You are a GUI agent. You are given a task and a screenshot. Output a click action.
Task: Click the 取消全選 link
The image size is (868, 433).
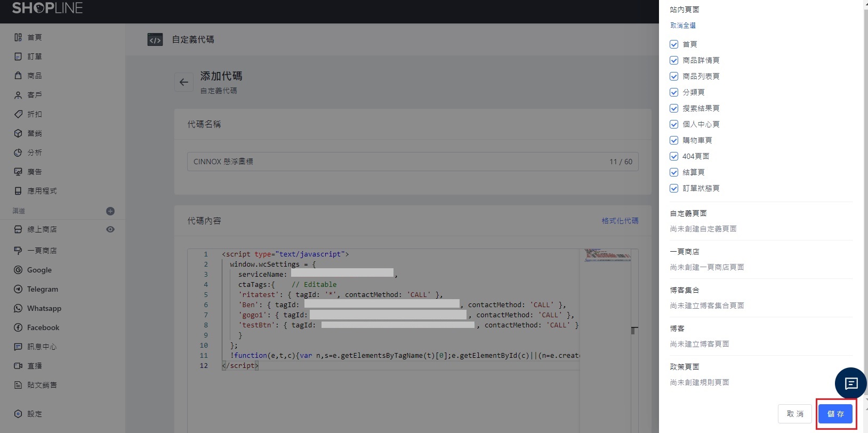tap(682, 26)
